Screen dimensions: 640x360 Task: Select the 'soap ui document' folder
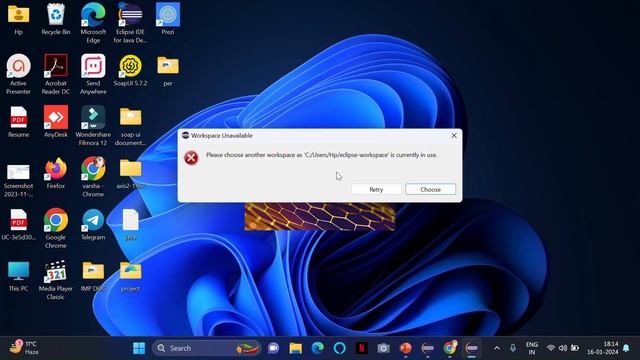(130, 126)
